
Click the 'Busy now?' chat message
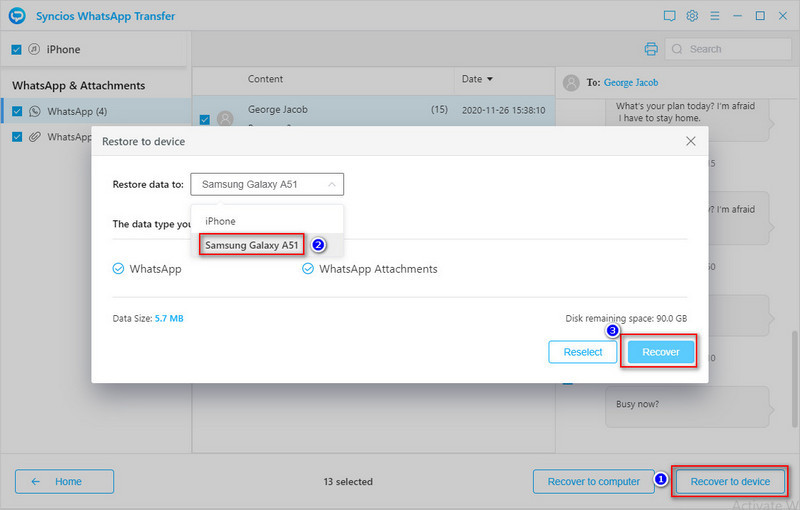tap(637, 404)
